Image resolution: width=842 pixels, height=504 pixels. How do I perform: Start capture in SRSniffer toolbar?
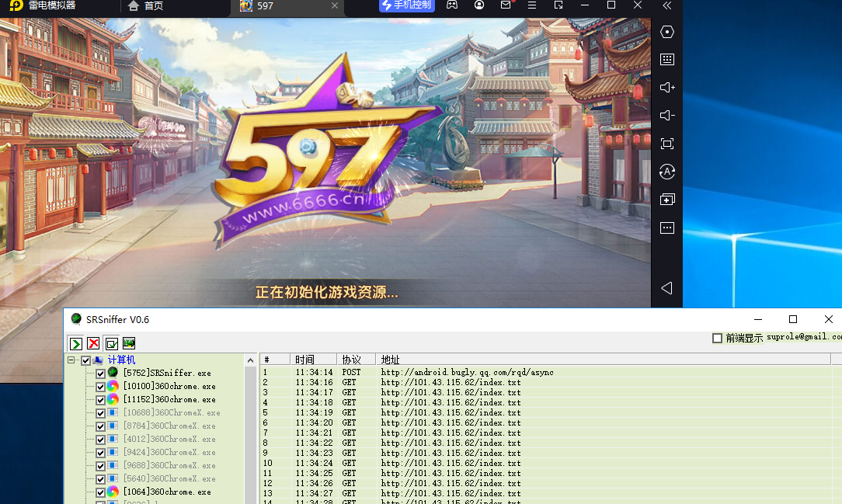pos(75,342)
